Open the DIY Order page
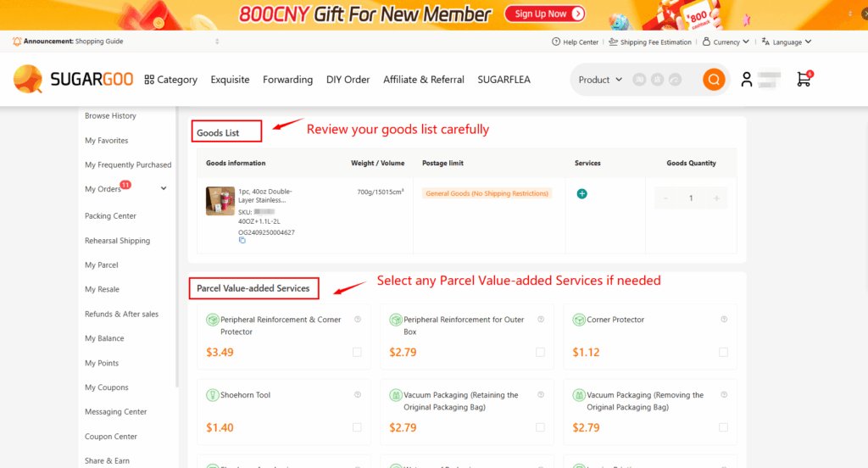 click(x=348, y=80)
